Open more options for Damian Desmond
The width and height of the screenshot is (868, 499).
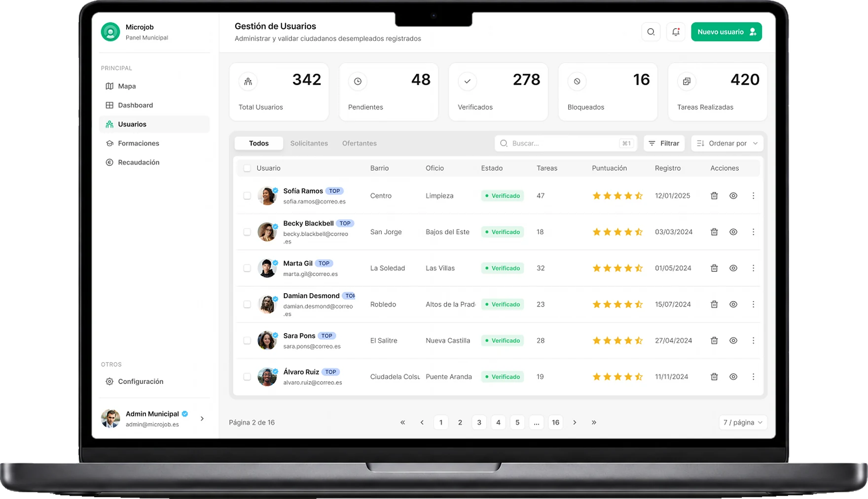753,305
